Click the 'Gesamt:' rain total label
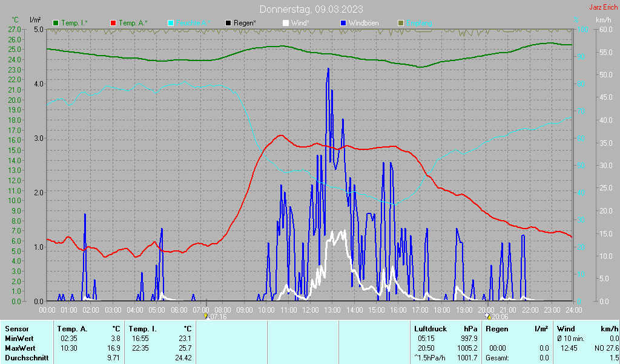620x364 pixels. tap(498, 358)
